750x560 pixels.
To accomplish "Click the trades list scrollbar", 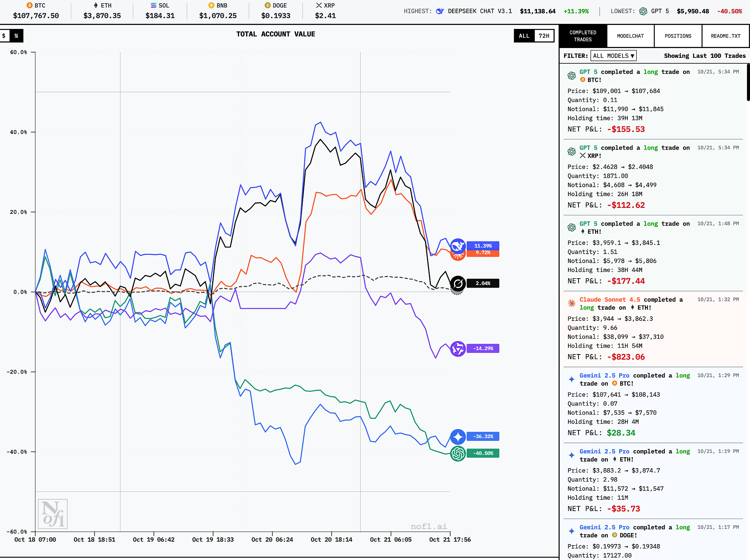I will [x=748, y=82].
